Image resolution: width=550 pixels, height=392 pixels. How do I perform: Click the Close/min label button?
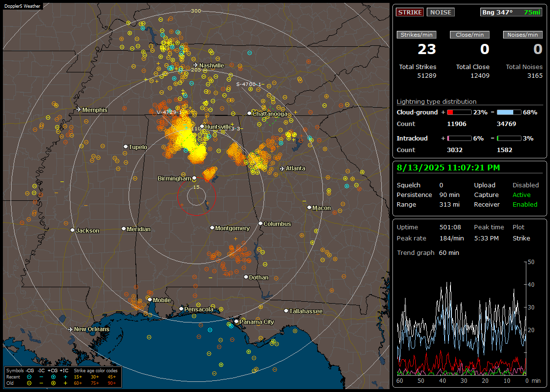[x=470, y=35]
